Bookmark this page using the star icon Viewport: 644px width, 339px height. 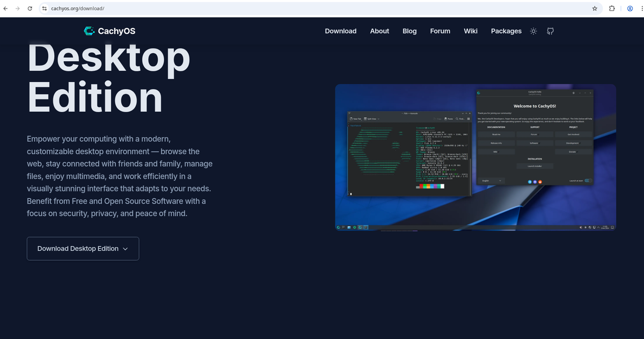tap(594, 9)
